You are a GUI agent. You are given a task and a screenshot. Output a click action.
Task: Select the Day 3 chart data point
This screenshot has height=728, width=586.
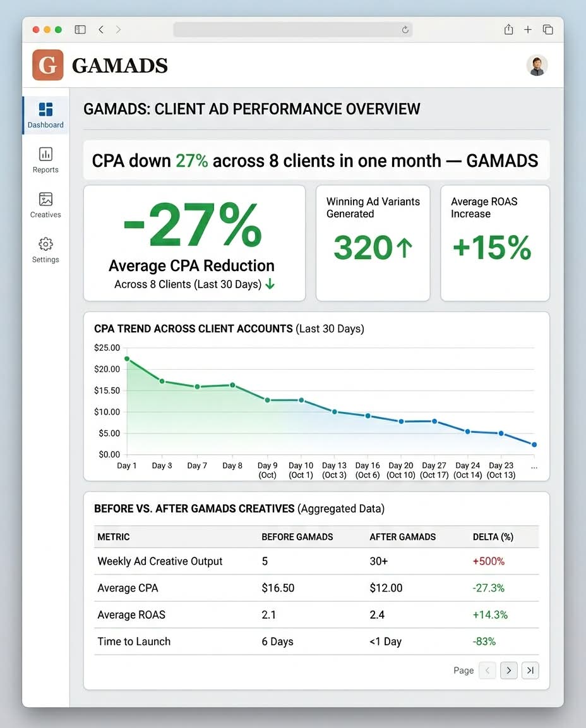(162, 381)
